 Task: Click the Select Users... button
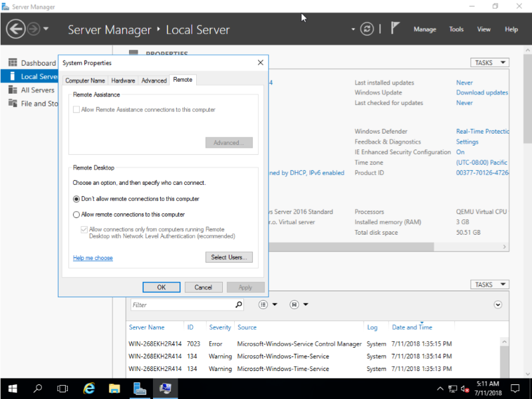(229, 257)
